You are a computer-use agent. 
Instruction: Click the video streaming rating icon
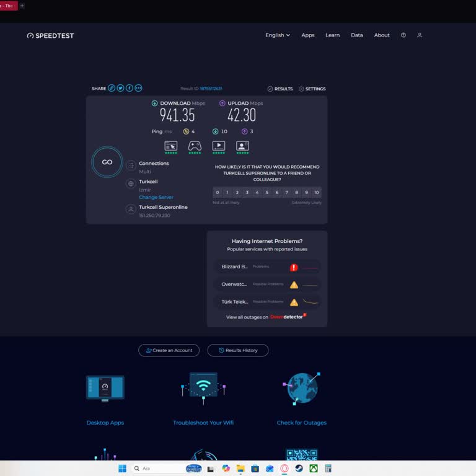[x=219, y=147]
